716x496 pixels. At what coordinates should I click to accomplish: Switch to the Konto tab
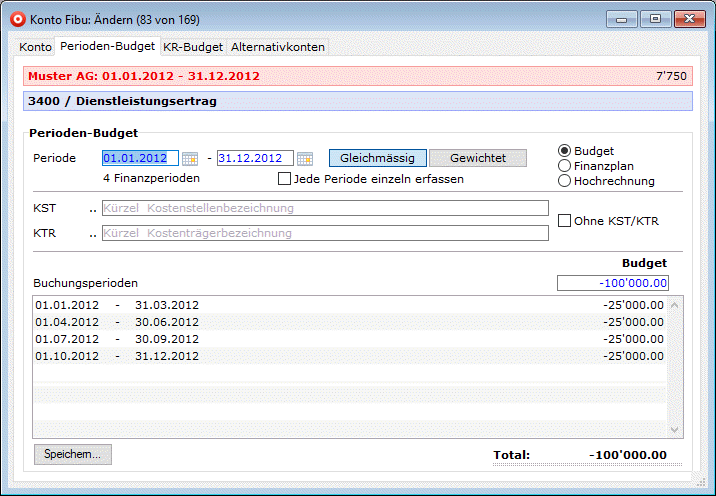[x=36, y=47]
